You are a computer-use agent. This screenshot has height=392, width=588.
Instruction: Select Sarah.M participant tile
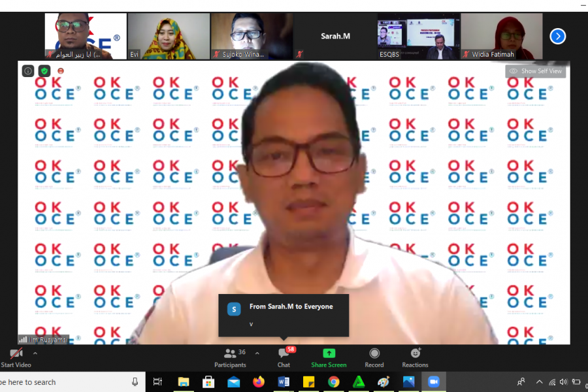pos(335,37)
